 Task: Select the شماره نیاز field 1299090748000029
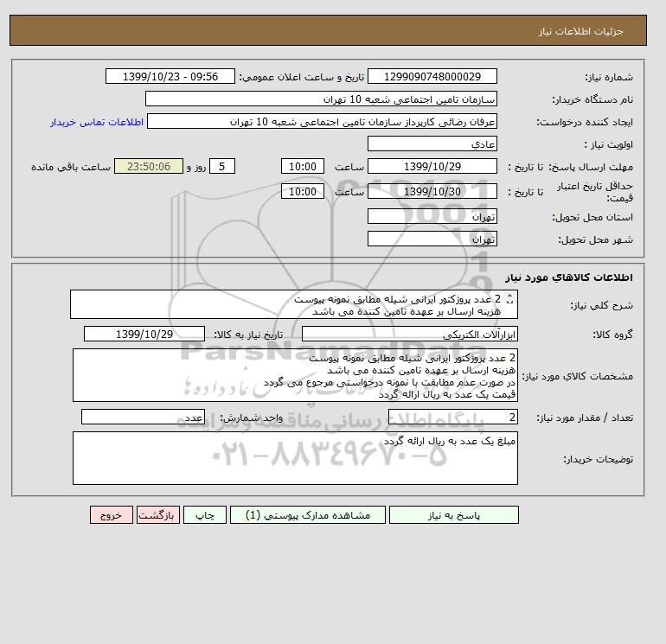tap(432, 76)
